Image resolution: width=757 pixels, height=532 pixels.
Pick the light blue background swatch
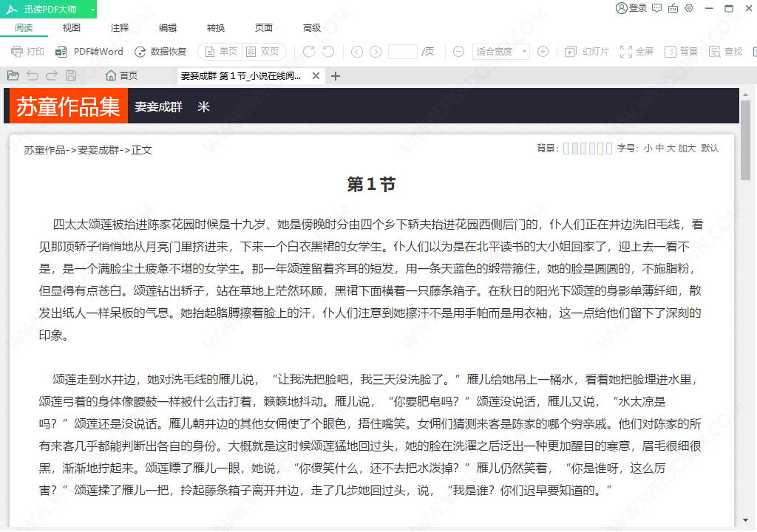pos(566,149)
